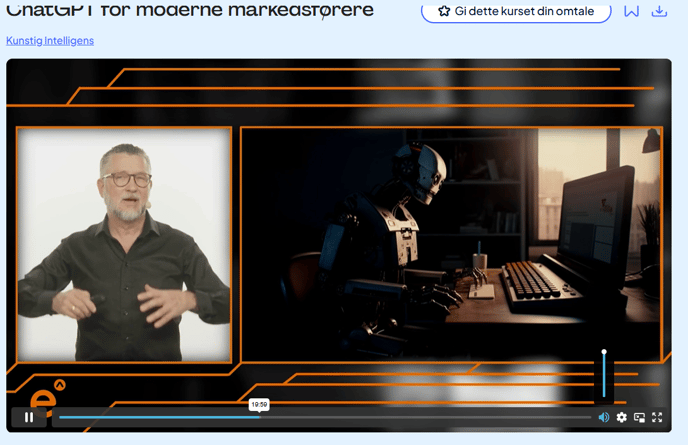Screen dimensions: 688x445
Task: Bookmark this course
Action: [x=631, y=12]
